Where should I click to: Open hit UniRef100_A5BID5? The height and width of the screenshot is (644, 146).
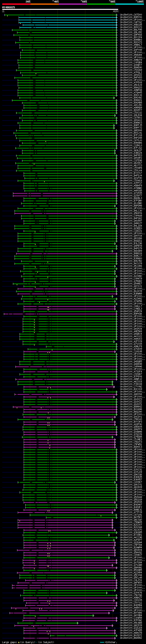click(x=131, y=25)
